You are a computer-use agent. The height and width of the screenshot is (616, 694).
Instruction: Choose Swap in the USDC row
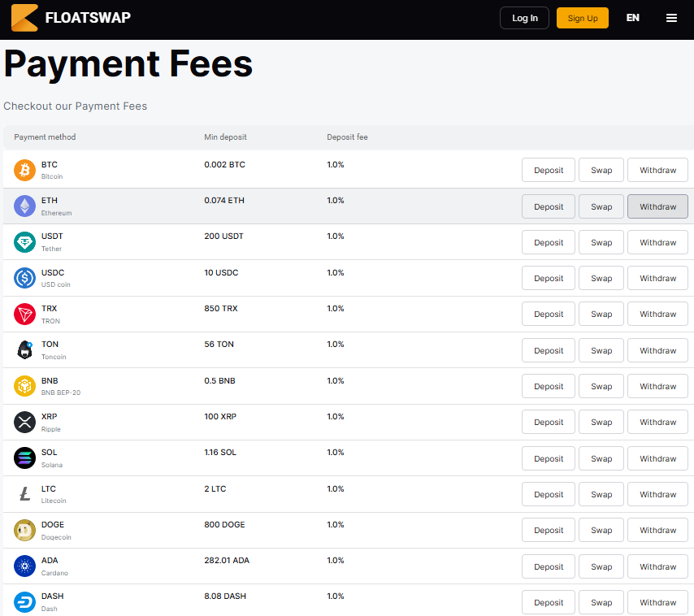(601, 279)
